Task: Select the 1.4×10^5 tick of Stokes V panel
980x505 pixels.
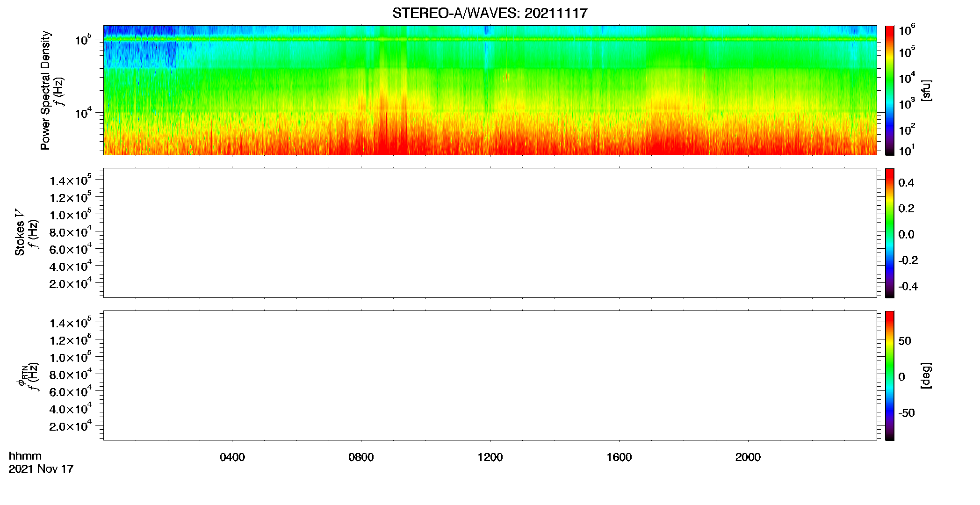Action: coord(70,180)
